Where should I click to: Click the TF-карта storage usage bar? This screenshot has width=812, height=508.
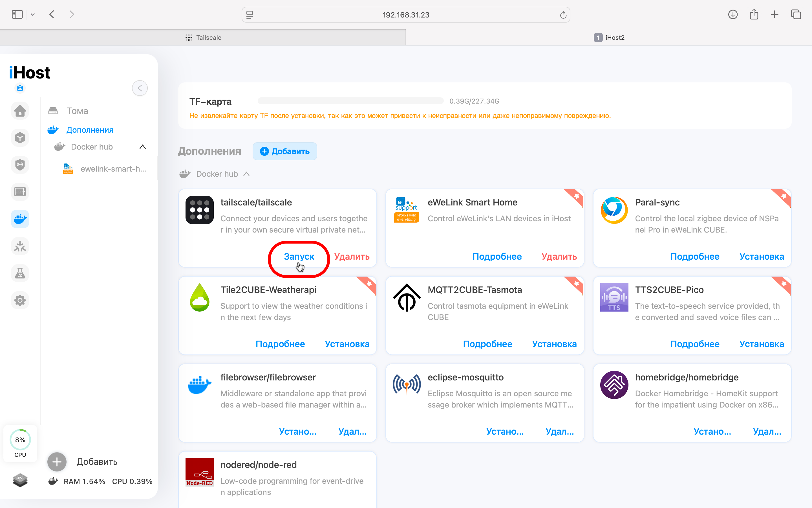[350, 101]
